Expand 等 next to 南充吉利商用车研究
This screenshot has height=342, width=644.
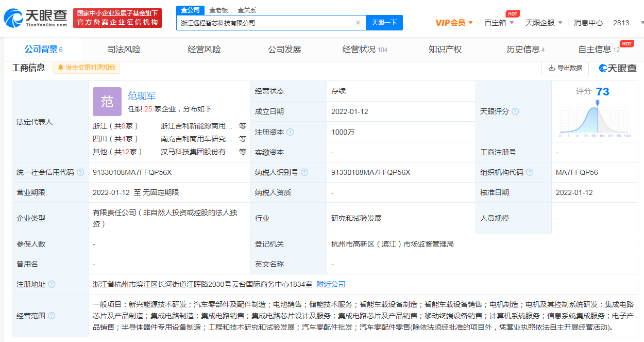[x=242, y=139]
